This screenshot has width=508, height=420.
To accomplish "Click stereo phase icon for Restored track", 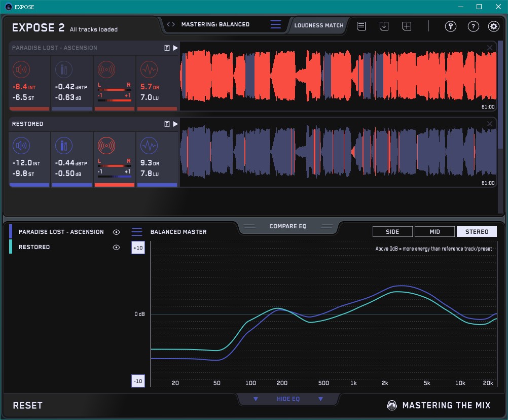I will tap(106, 145).
